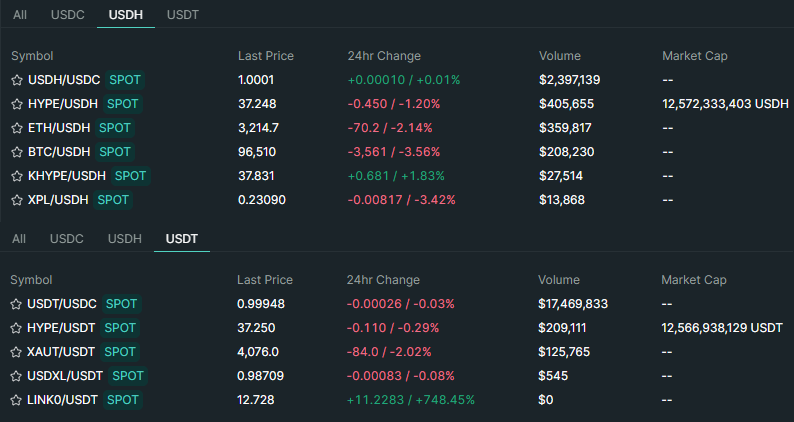Screen dimensions: 794x422
Task: Star the HYPE/USDH spot pair
Action: [17, 104]
